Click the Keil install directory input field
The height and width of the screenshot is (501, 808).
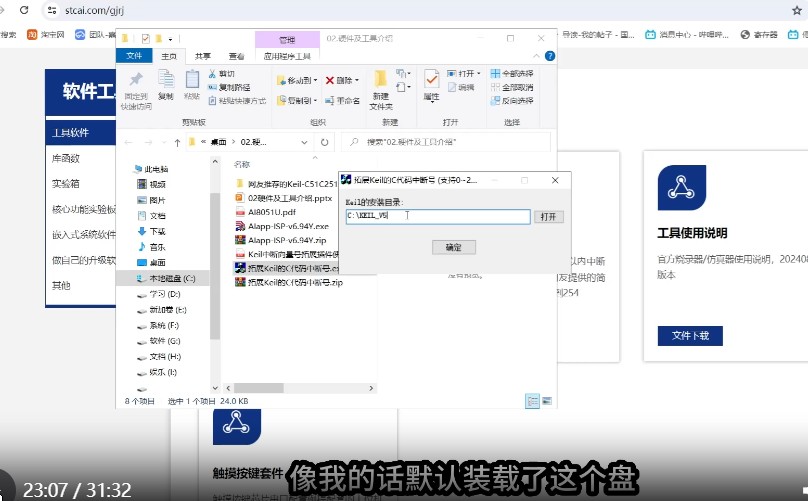coord(438,216)
